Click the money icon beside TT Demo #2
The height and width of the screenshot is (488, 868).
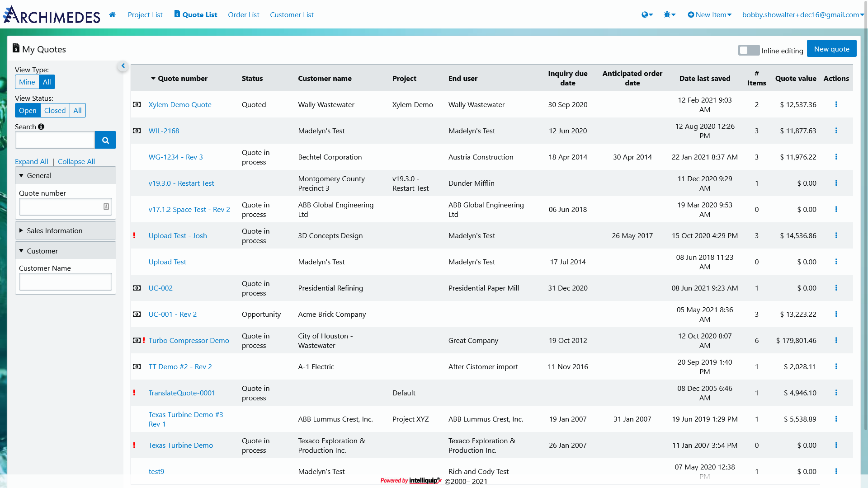point(137,366)
